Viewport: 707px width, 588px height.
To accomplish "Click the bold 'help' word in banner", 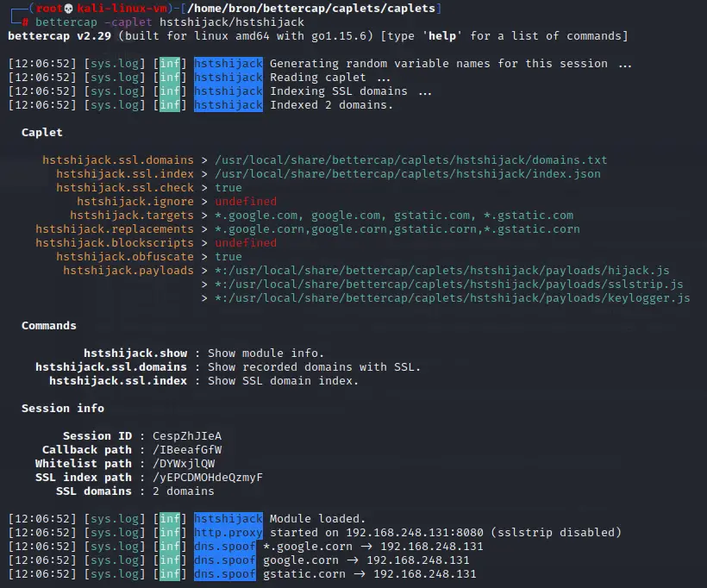I will point(441,36).
